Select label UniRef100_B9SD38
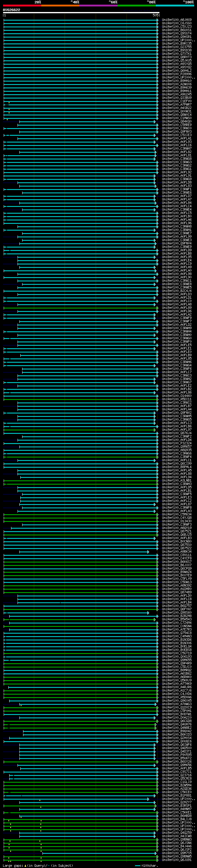This screenshot has height=868, width=197. click(177, 50)
